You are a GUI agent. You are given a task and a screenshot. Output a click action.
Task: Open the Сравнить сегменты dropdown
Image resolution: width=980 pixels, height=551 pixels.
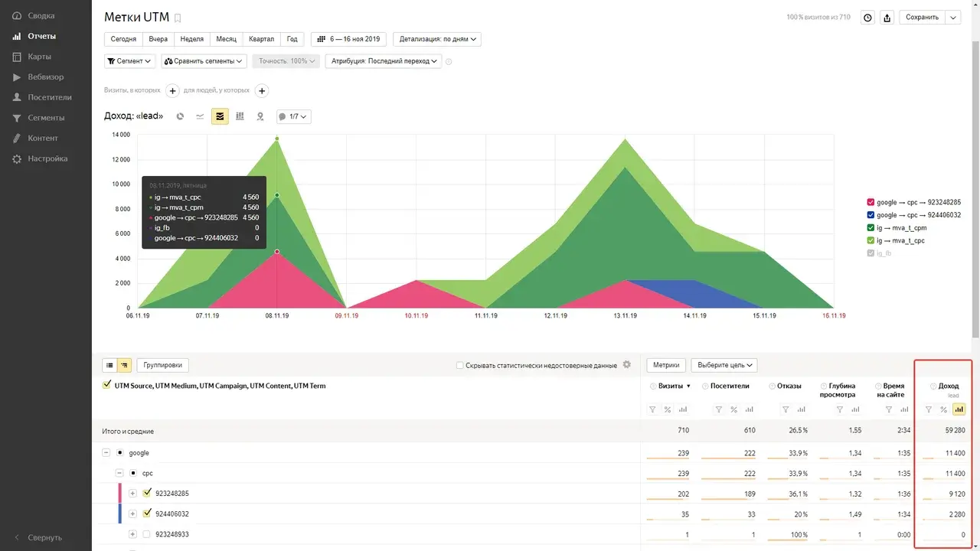[204, 61]
